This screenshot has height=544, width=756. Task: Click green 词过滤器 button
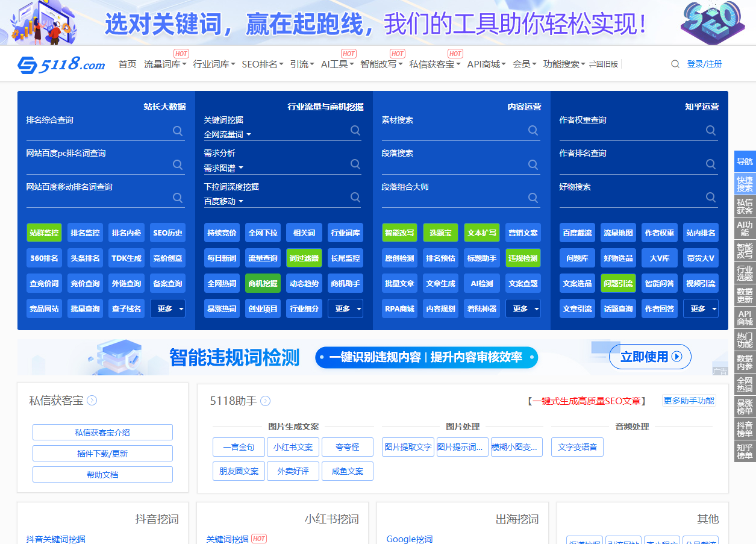point(304,258)
